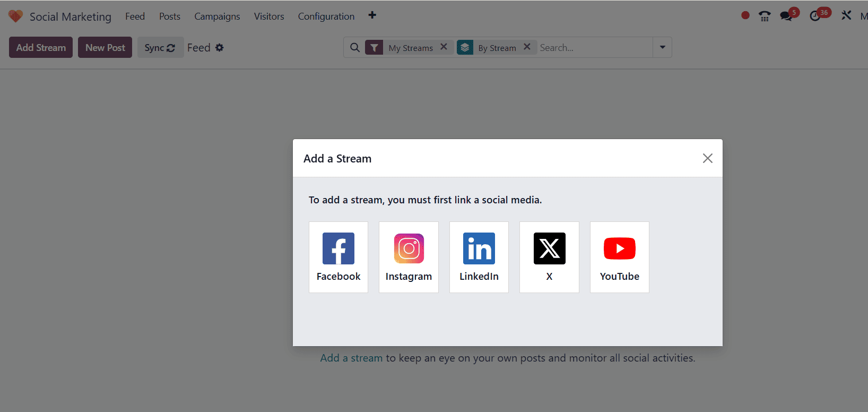Open the Feed menu
The image size is (868, 412).
click(135, 16)
